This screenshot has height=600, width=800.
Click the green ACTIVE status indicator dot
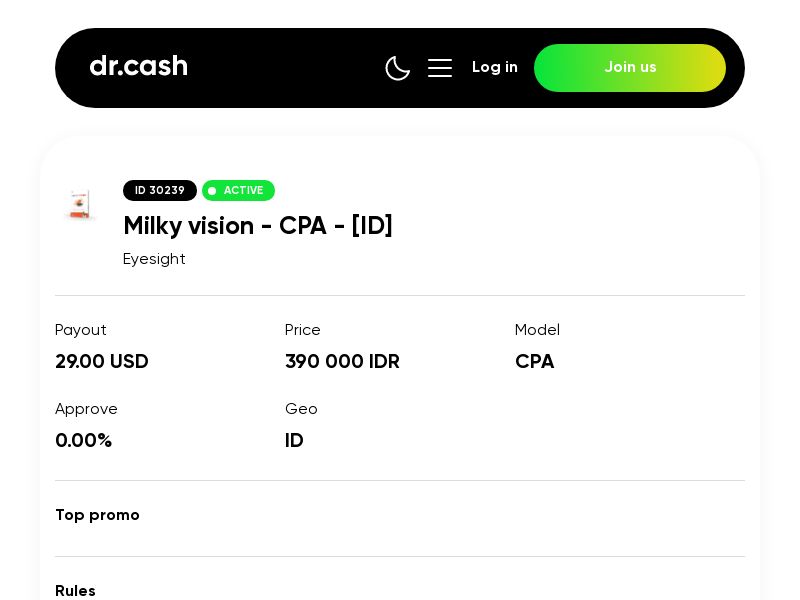point(212,190)
